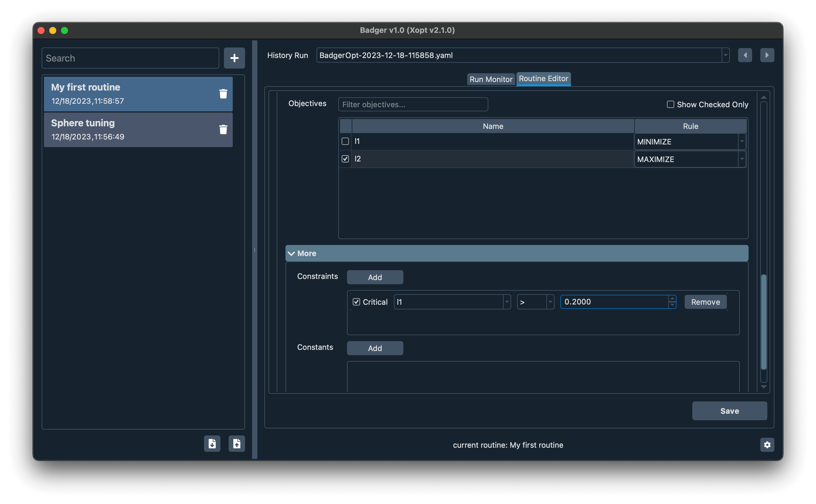The height and width of the screenshot is (504, 816).
Task: Click the add new routine icon
Action: [233, 58]
